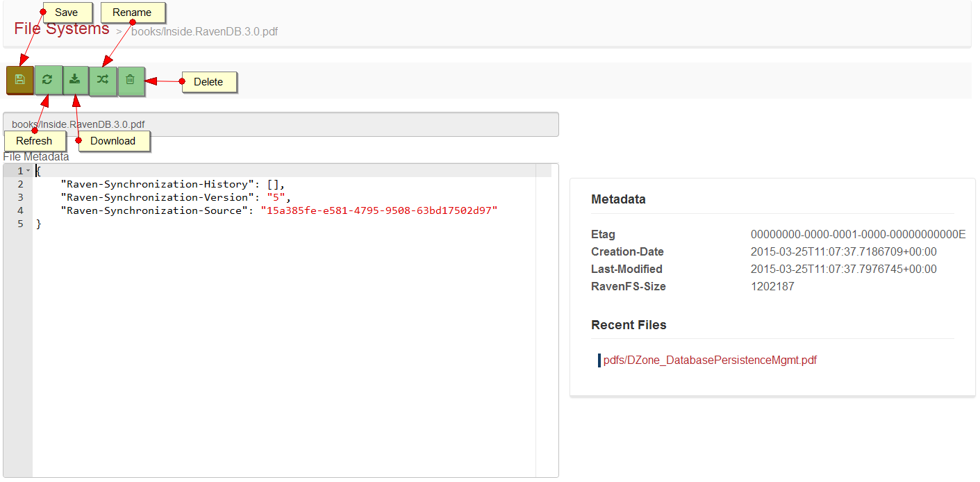The image size is (980, 482).
Task: Focus the file name input field
Action: (x=281, y=124)
